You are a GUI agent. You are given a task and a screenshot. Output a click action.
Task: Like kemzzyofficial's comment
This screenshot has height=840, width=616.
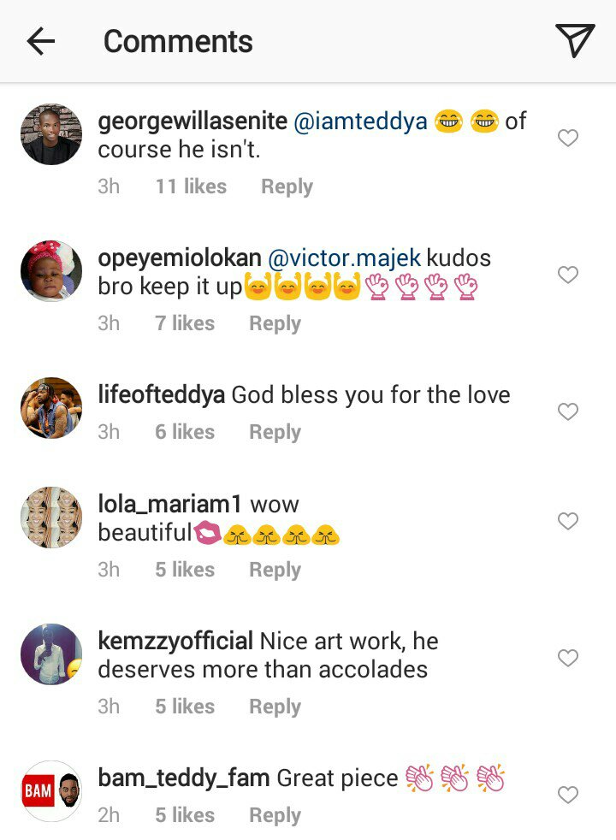pyautogui.click(x=568, y=658)
